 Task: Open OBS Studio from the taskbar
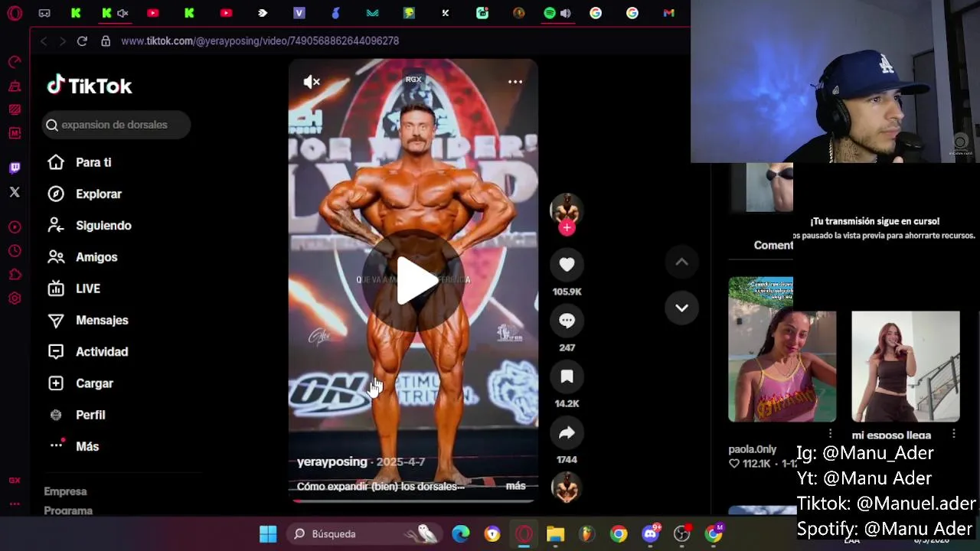[681, 533]
